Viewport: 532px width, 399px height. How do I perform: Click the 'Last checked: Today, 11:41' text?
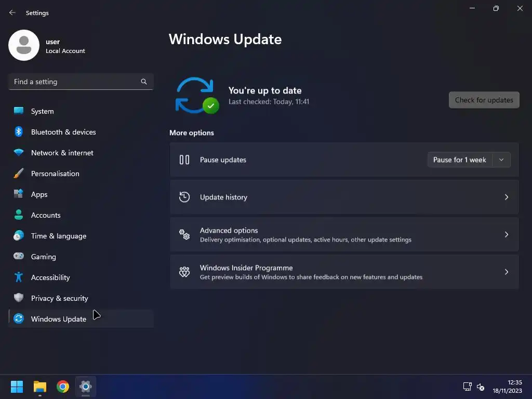point(269,101)
